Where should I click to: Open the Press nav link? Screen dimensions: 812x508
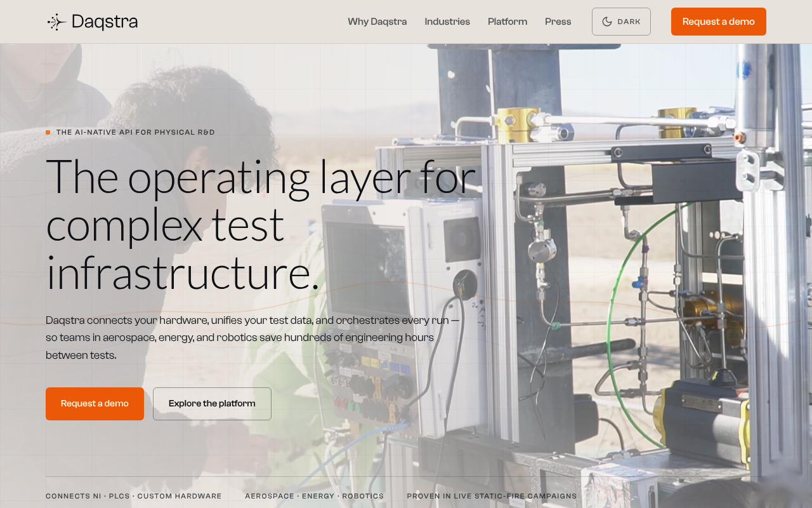[558, 22]
